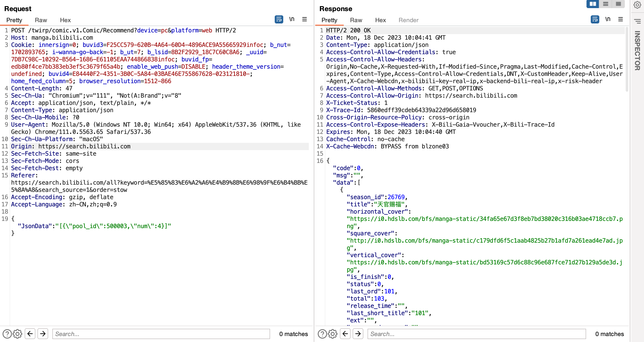Open Request panel hamburger menu
Image resolution: width=644 pixels, height=342 pixels.
click(x=304, y=19)
